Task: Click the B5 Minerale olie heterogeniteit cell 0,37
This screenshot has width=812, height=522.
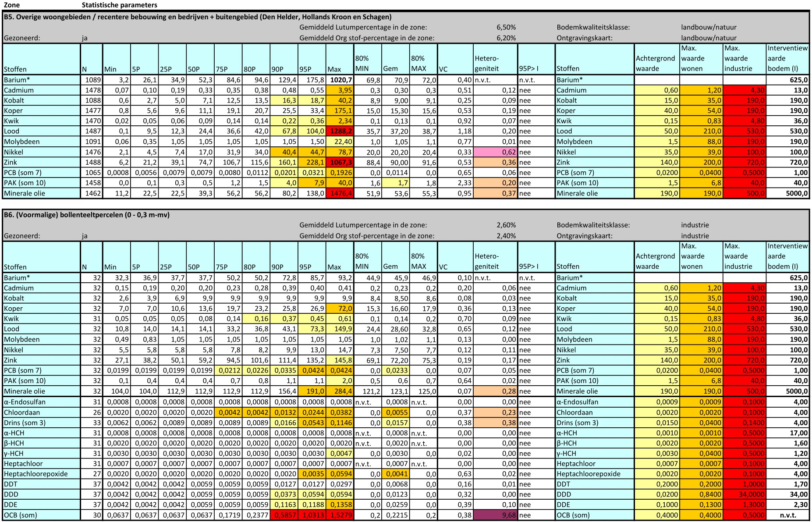Action: click(x=496, y=193)
